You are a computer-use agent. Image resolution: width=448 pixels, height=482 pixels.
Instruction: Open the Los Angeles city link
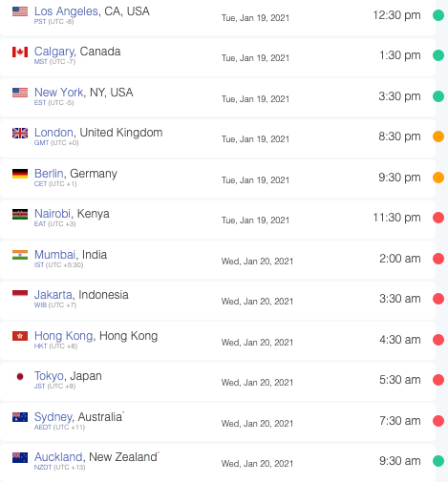pos(66,11)
